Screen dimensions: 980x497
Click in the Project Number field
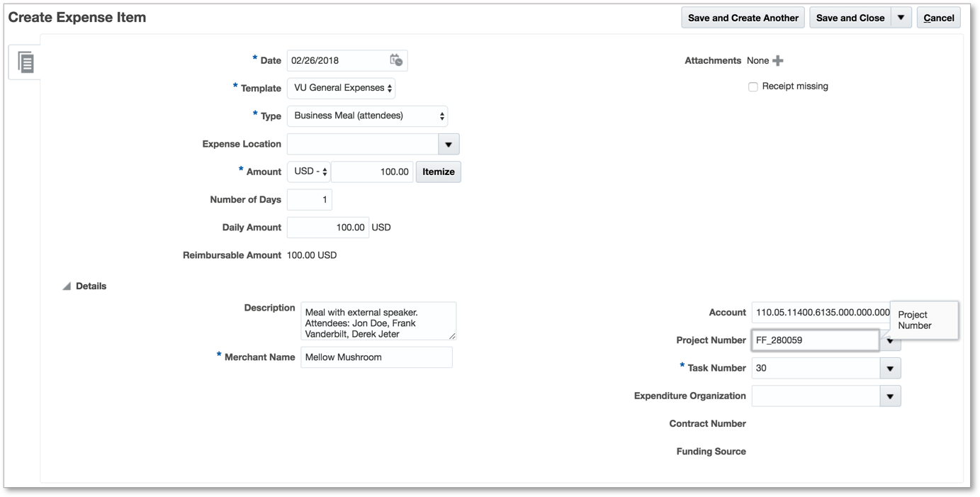[x=815, y=340]
